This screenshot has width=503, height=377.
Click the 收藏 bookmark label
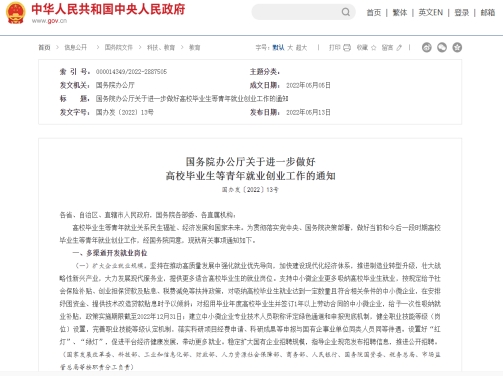pyautogui.click(x=362, y=48)
